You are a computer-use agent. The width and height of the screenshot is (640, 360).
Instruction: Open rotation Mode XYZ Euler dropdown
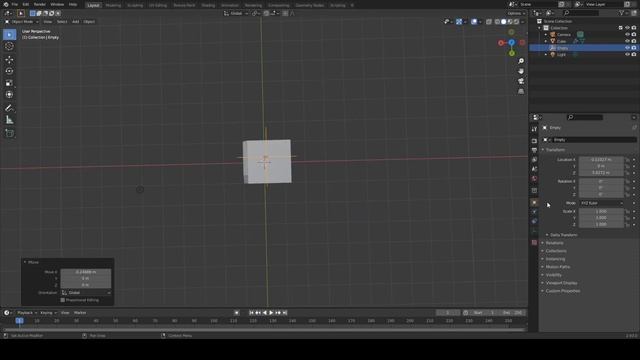point(602,203)
